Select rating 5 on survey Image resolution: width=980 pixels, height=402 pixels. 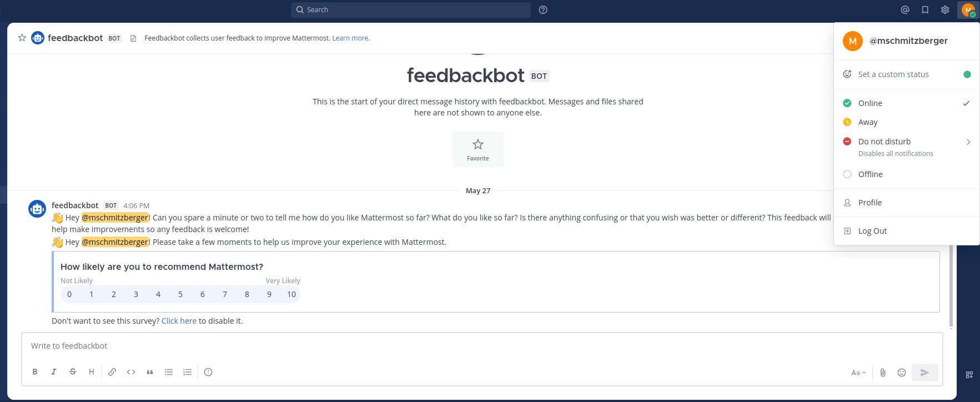pyautogui.click(x=180, y=294)
